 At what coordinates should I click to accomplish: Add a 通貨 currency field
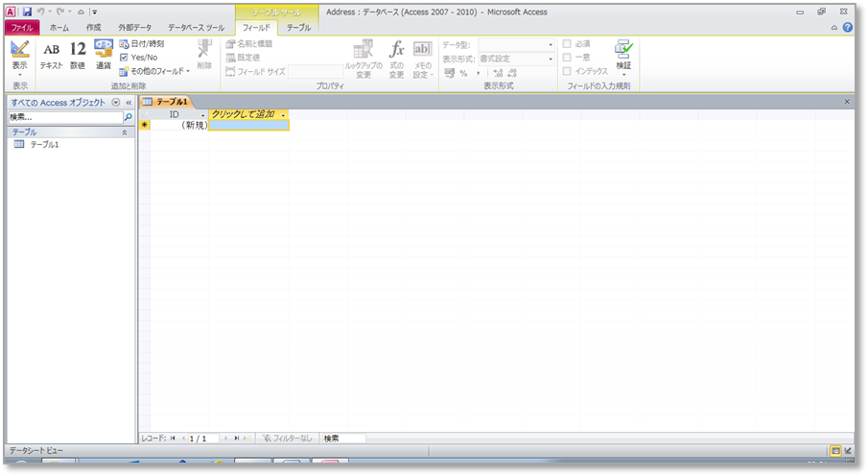click(104, 55)
